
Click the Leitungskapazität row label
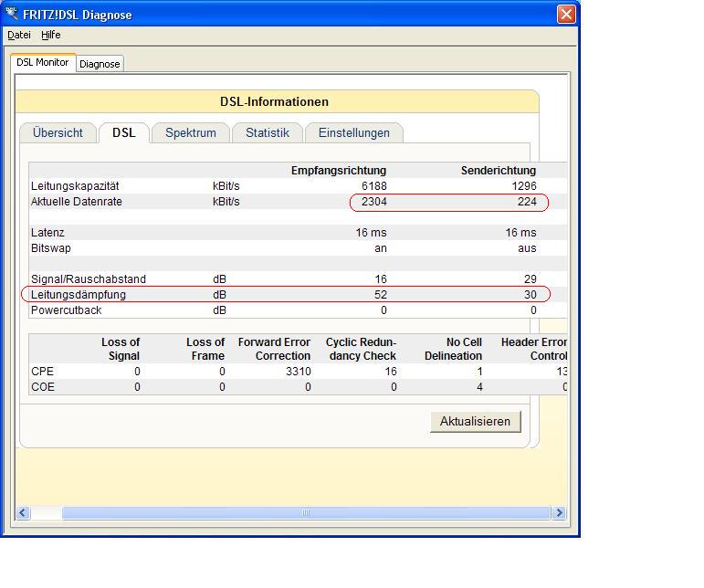[x=75, y=186]
